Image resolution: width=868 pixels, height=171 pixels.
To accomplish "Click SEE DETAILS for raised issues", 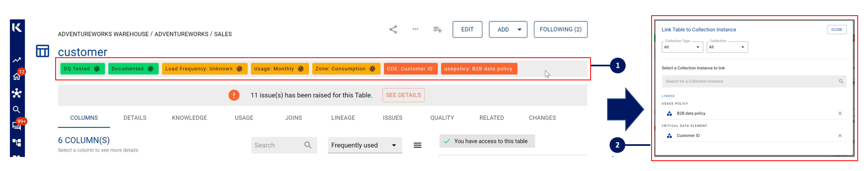I will [403, 95].
